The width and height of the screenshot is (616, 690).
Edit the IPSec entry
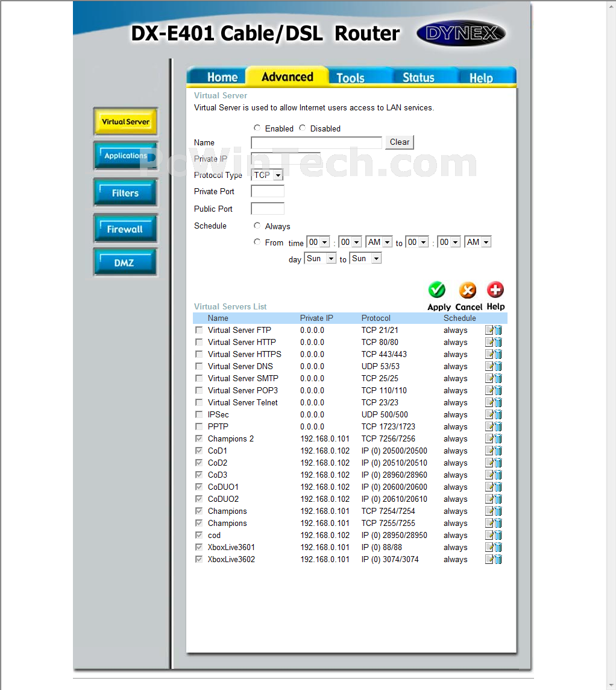pyautogui.click(x=489, y=414)
